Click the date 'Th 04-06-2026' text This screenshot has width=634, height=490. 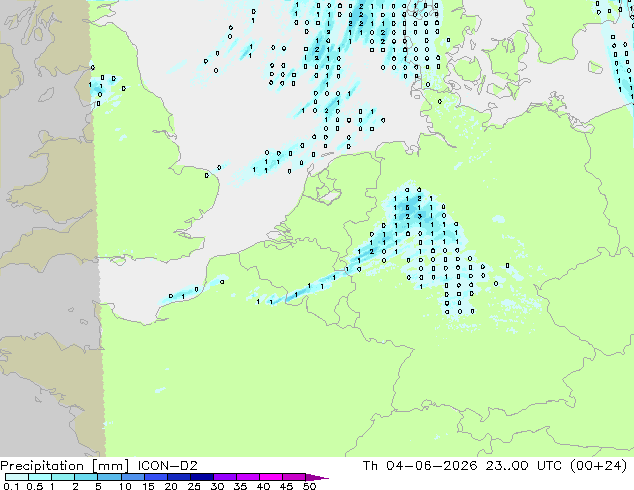(x=420, y=466)
